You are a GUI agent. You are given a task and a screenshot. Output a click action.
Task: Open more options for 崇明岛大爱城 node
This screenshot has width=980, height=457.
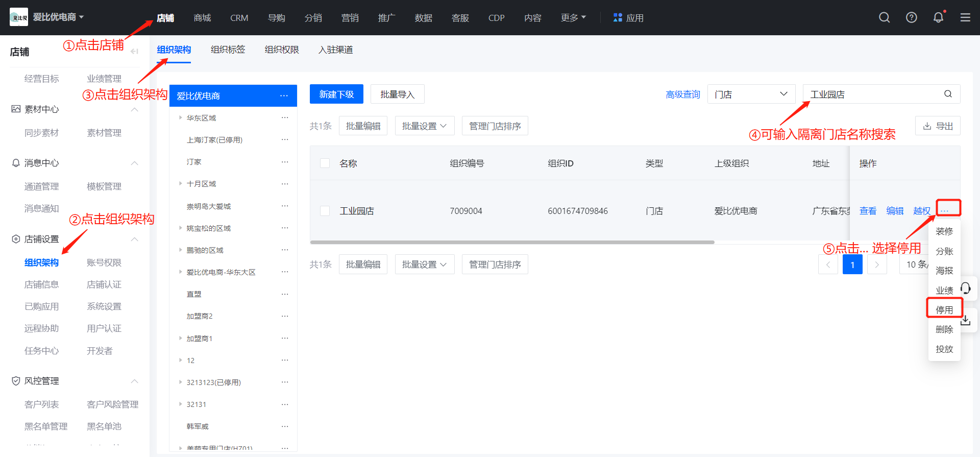(285, 206)
